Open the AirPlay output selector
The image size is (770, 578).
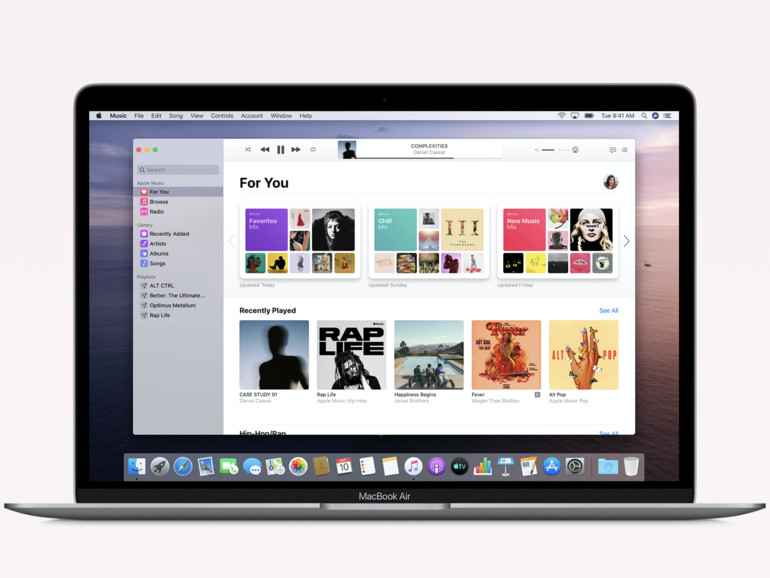coord(575,150)
